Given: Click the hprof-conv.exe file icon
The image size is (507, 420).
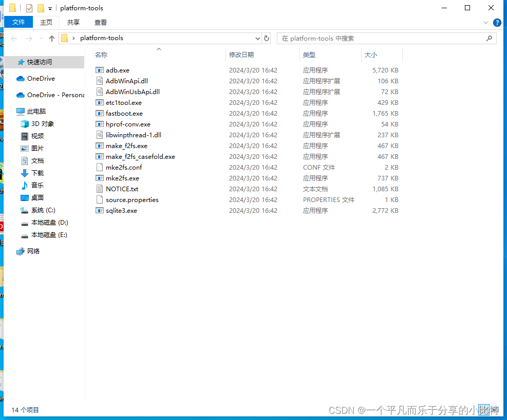Looking at the screenshot, I should (100, 124).
